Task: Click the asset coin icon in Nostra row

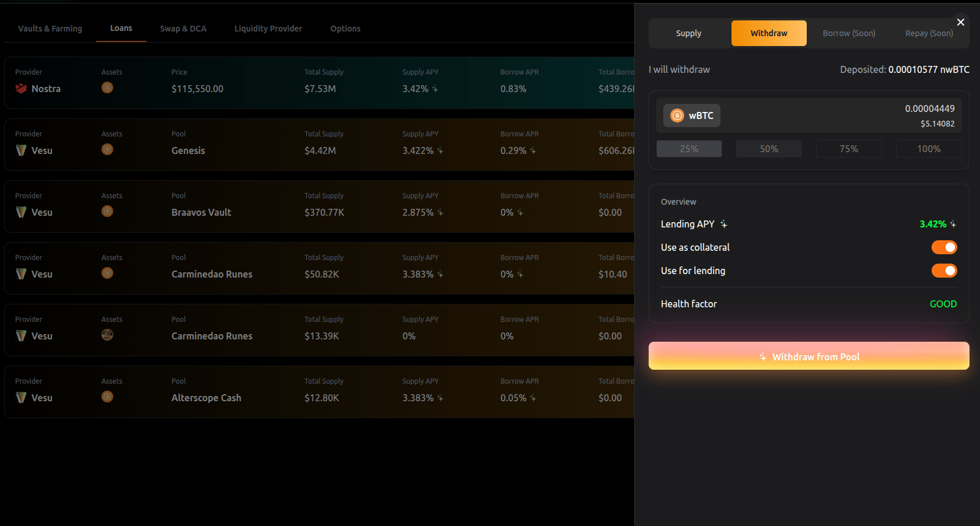Action: 107,87
